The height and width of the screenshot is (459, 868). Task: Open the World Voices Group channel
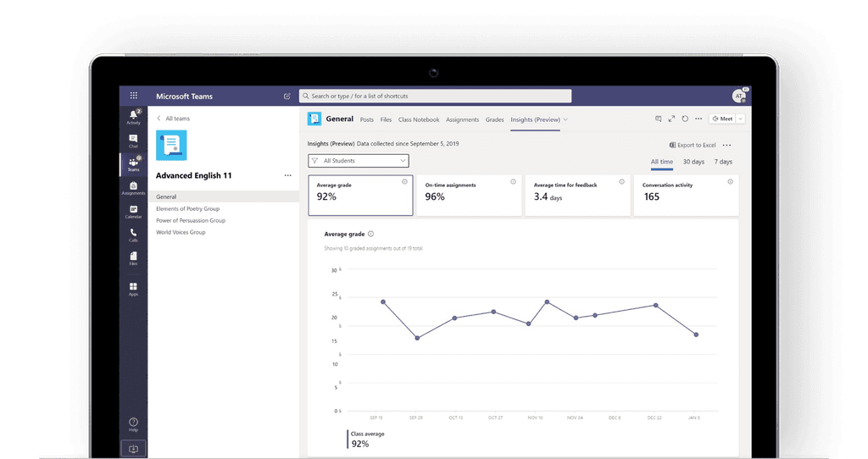point(181,232)
